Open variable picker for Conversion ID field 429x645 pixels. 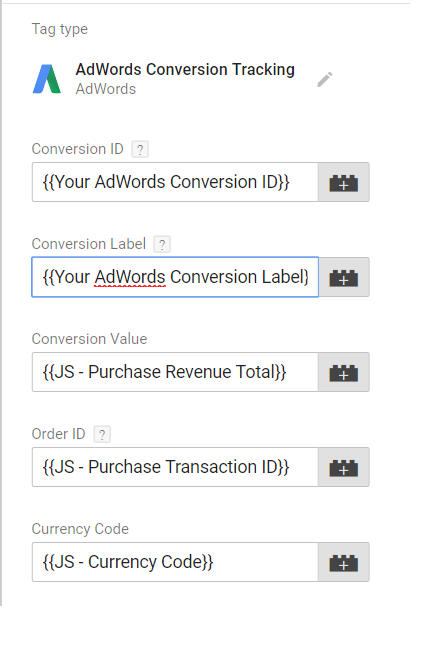pyautogui.click(x=344, y=182)
